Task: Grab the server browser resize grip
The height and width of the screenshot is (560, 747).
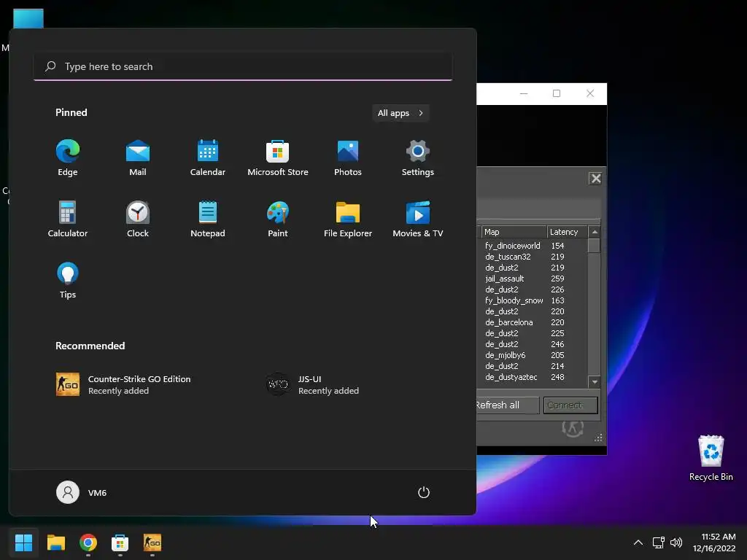Action: point(598,437)
